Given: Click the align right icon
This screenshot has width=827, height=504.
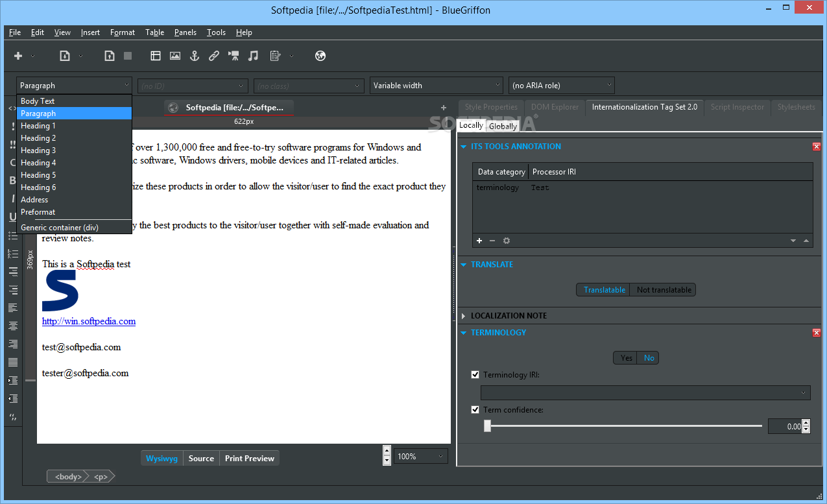Looking at the screenshot, I should coord(13,344).
